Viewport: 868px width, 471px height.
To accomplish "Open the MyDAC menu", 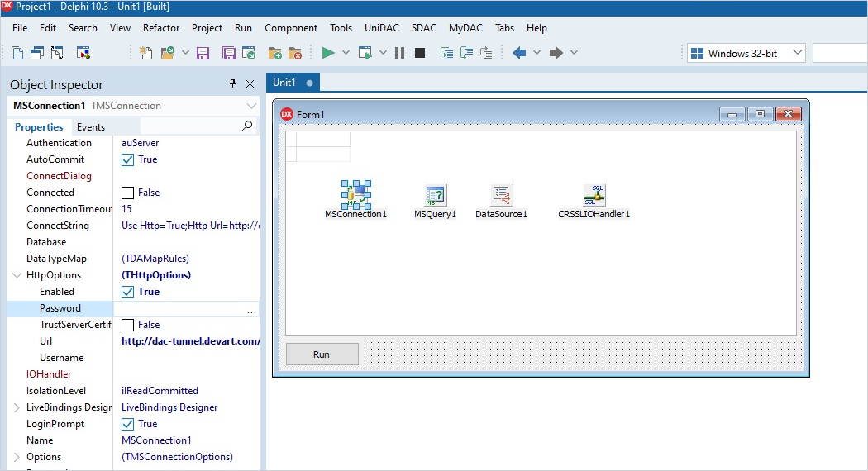I will click(x=465, y=27).
